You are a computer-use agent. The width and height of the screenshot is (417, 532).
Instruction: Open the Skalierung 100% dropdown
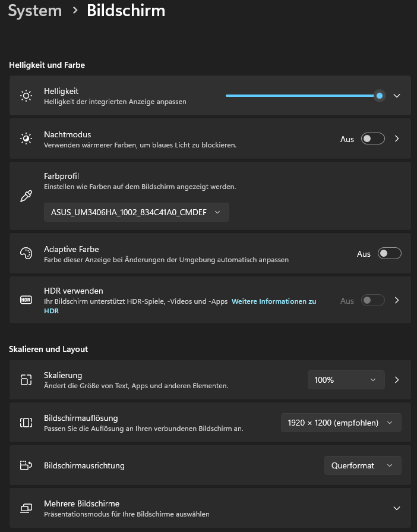pyautogui.click(x=346, y=380)
